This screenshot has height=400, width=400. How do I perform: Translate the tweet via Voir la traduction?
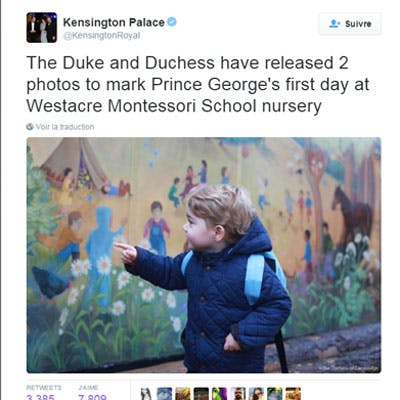(x=65, y=127)
